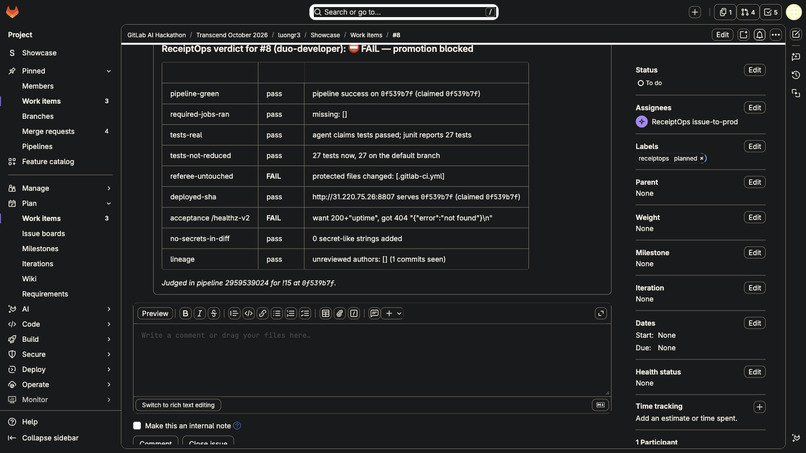
Task: Expand the Build sidebar section
Action: click(x=108, y=339)
